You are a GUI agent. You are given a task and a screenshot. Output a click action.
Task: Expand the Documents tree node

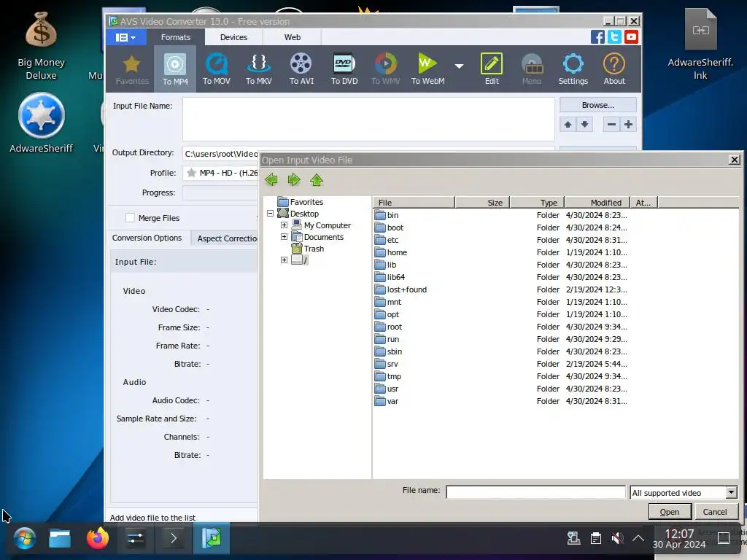click(284, 237)
